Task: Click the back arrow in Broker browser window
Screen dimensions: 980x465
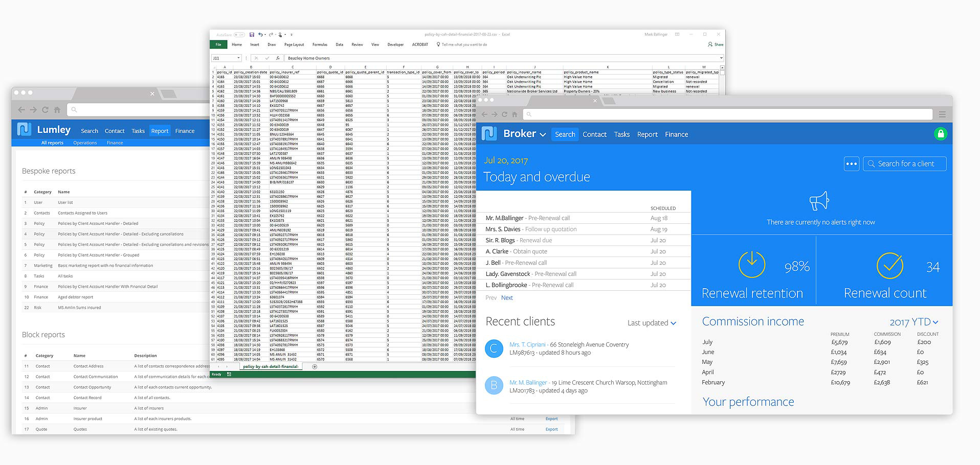Action: (484, 114)
